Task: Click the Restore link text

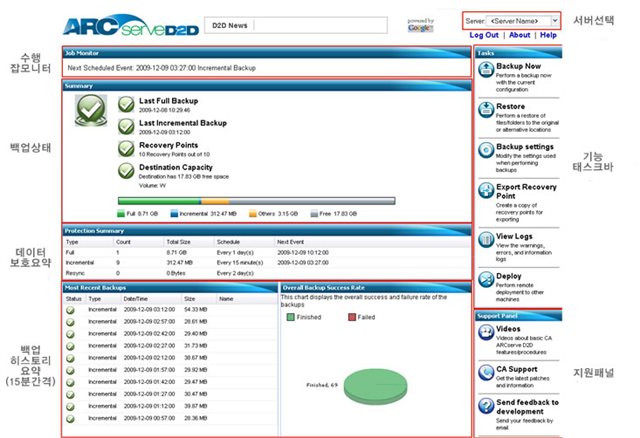Action: pyautogui.click(x=511, y=106)
